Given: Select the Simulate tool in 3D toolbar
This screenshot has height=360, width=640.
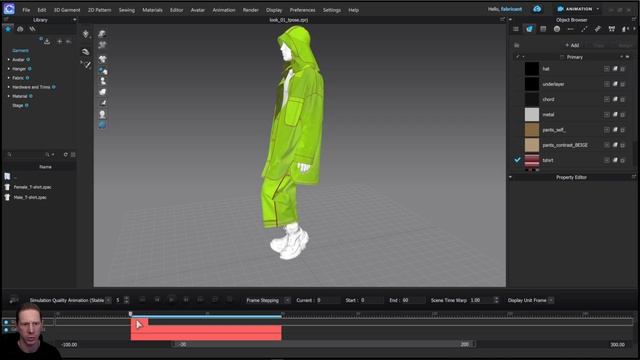Looking at the screenshot, I should (x=86, y=34).
